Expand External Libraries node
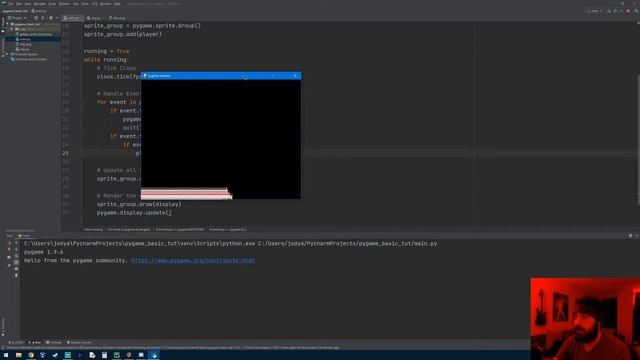Image resolution: width=640 pixels, height=360 pixels. point(7,54)
